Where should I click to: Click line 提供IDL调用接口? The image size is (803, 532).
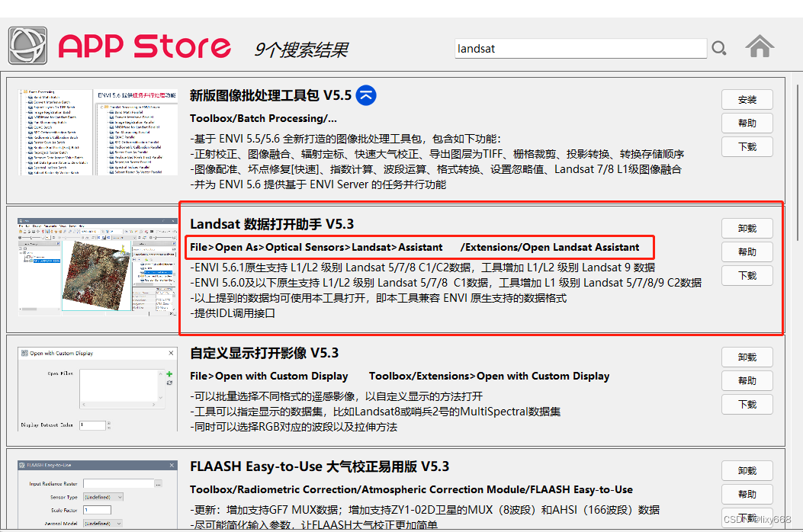pyautogui.click(x=233, y=313)
